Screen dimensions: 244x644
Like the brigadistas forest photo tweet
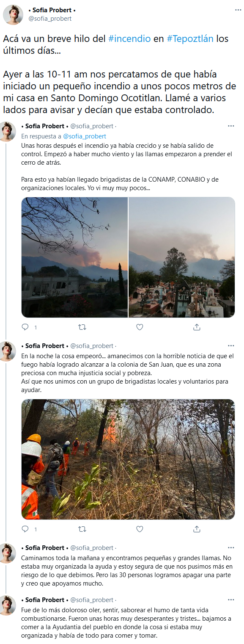pyautogui.click(x=140, y=529)
